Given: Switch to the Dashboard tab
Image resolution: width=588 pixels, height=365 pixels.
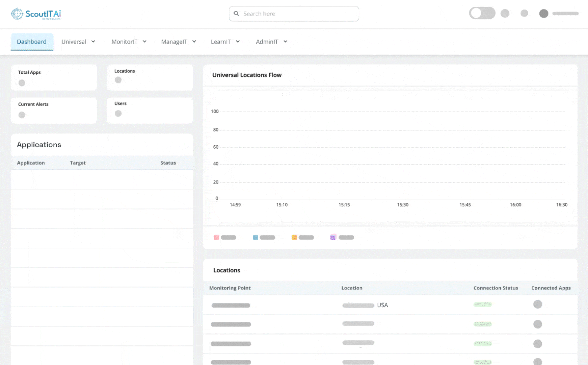Looking at the screenshot, I should pyautogui.click(x=32, y=42).
